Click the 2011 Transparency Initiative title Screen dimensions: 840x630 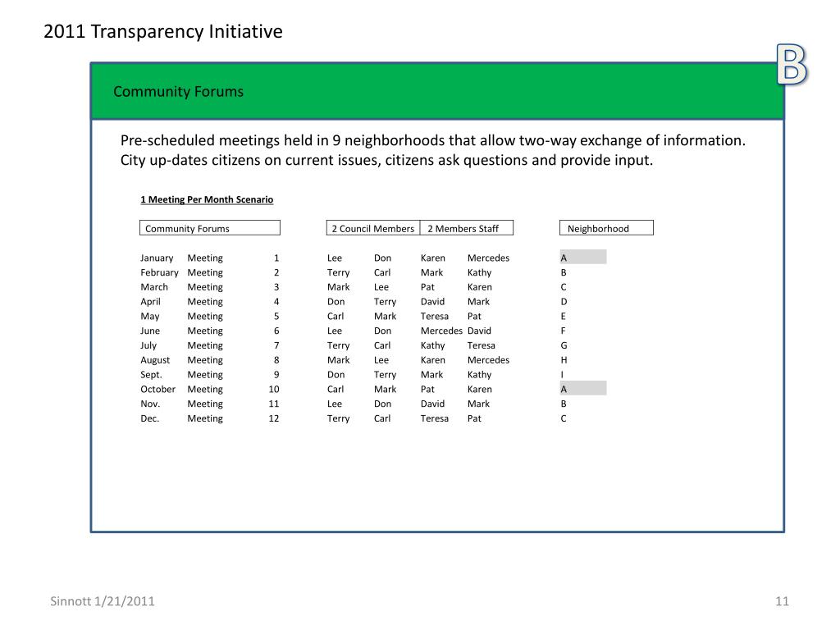[x=163, y=32]
